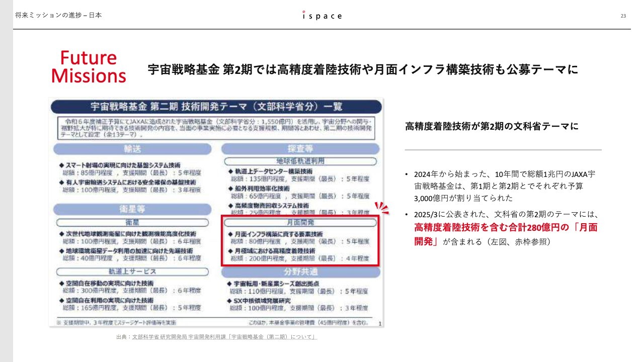
Task: Click the 分野共通 category header
Action: click(300, 272)
